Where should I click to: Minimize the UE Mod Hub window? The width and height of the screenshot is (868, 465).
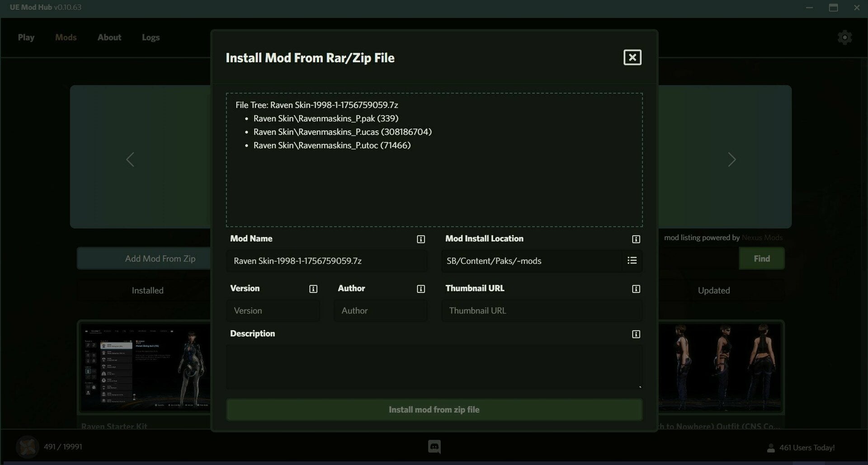(809, 8)
